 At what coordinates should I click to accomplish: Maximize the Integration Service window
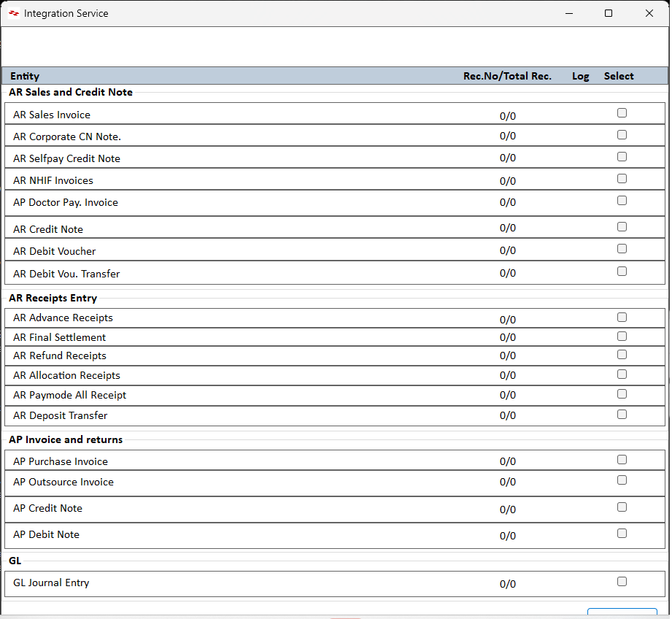point(609,13)
